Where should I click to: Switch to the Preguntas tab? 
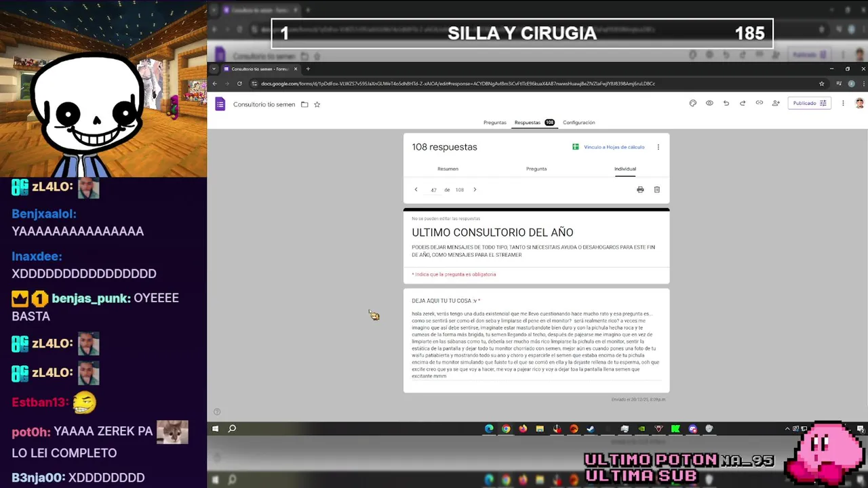coord(494,123)
